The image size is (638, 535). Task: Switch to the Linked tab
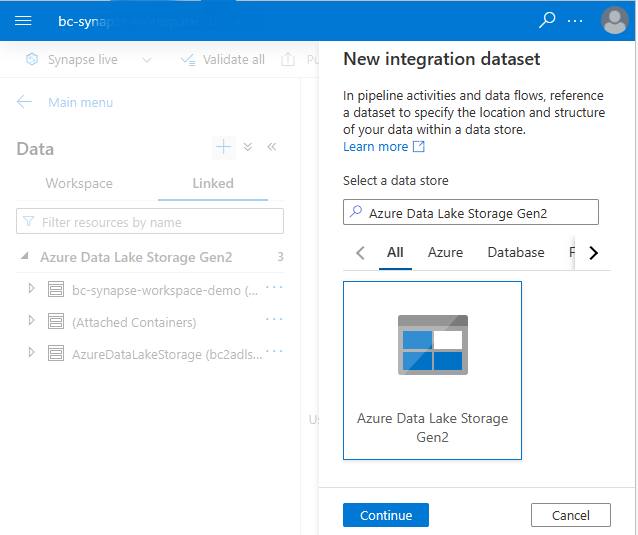(213, 183)
